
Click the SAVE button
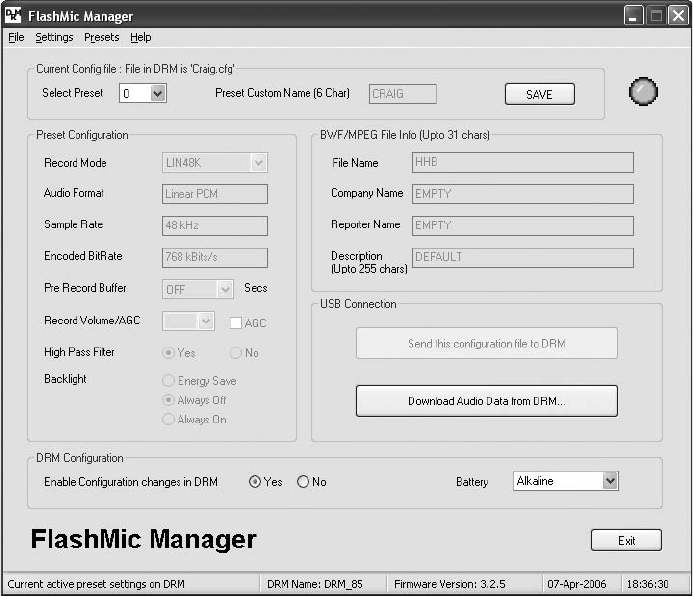(539, 94)
